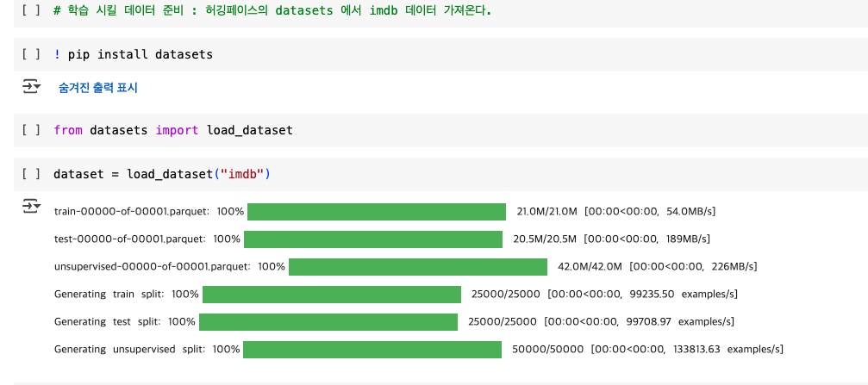868x385 pixels.
Task: Select the '226MB/s' speed text
Action: tap(734, 267)
